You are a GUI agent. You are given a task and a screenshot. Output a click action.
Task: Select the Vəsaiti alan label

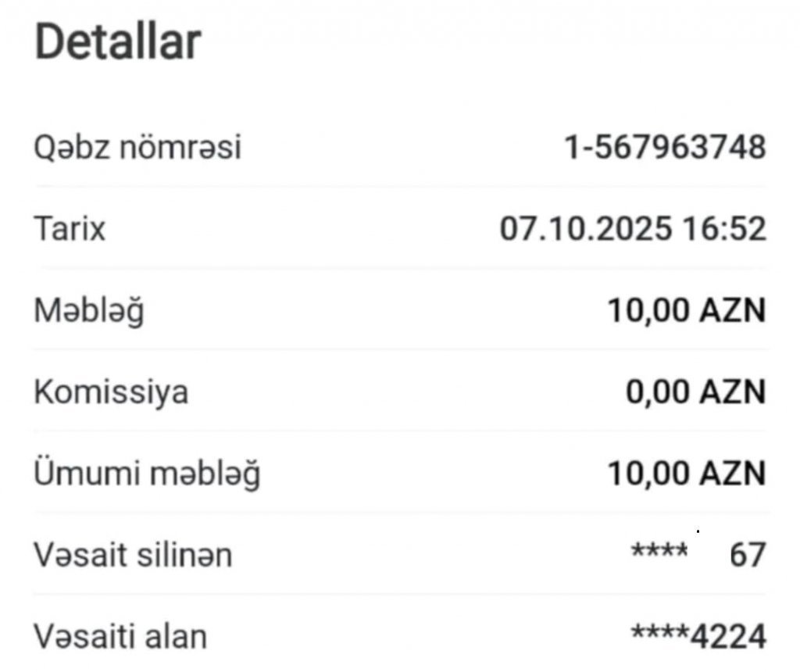[x=120, y=637]
